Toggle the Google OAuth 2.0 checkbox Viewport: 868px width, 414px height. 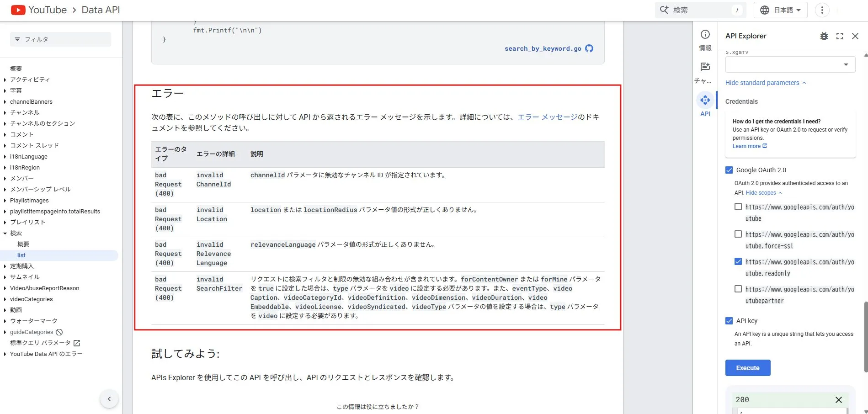[729, 170]
